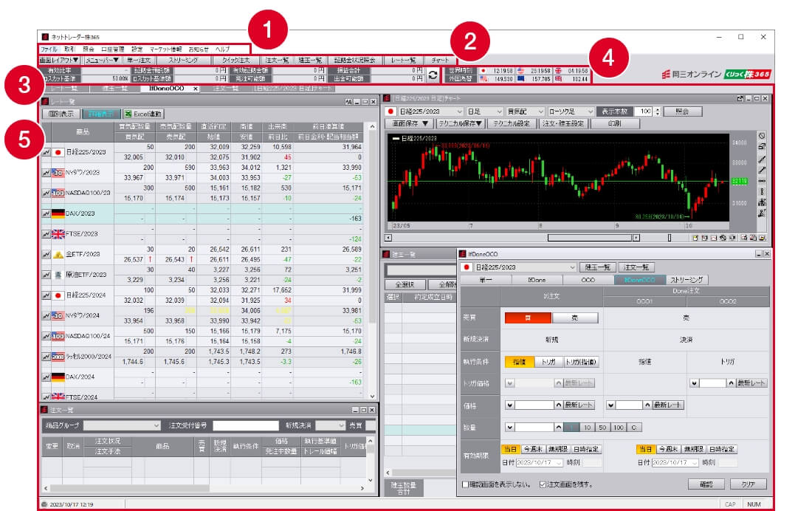Screen dimensions: 812x511
Task: Switch to ストリーミング order tab
Action: (687, 280)
